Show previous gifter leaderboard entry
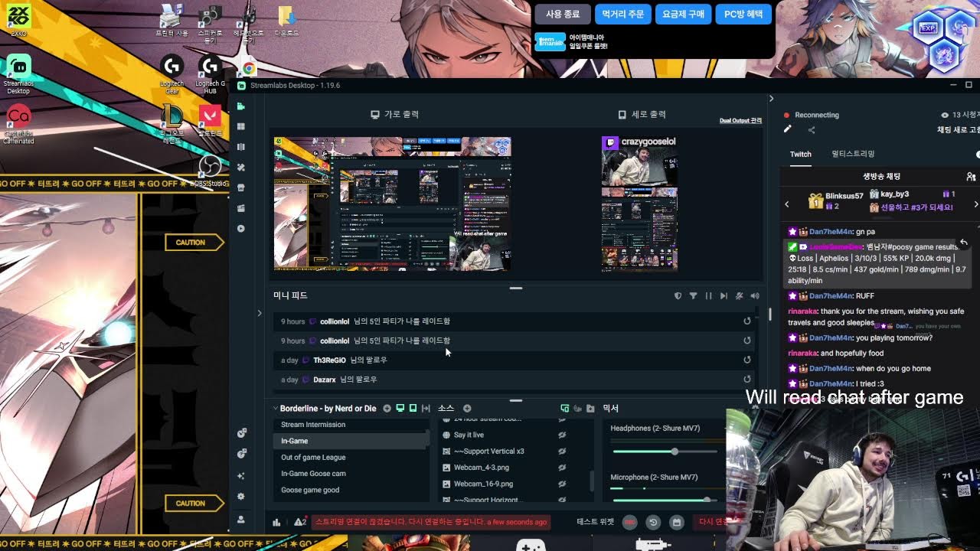 787,204
